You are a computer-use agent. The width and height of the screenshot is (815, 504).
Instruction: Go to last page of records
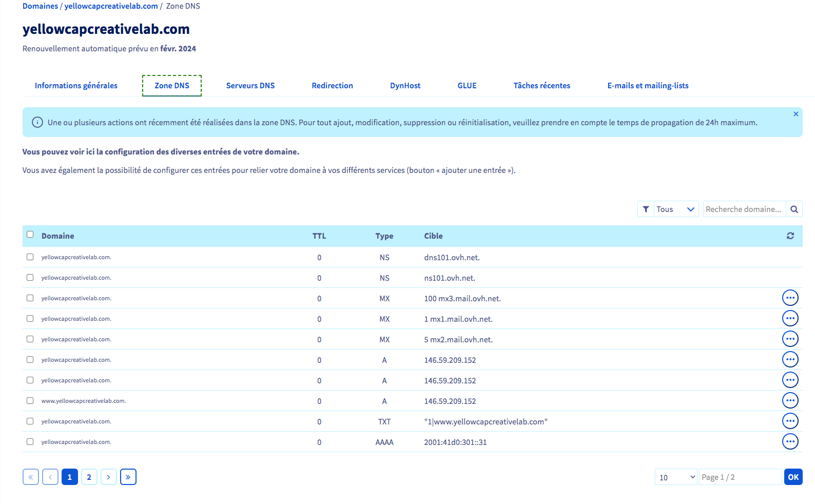pyautogui.click(x=128, y=477)
